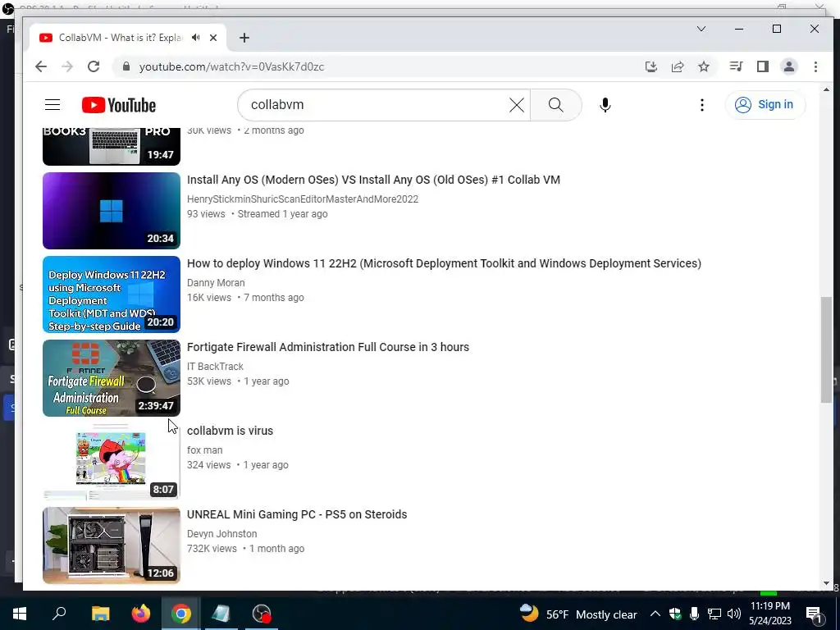The image size is (840, 630).
Task: Switch to Chrome taskbar icon
Action: click(x=181, y=614)
